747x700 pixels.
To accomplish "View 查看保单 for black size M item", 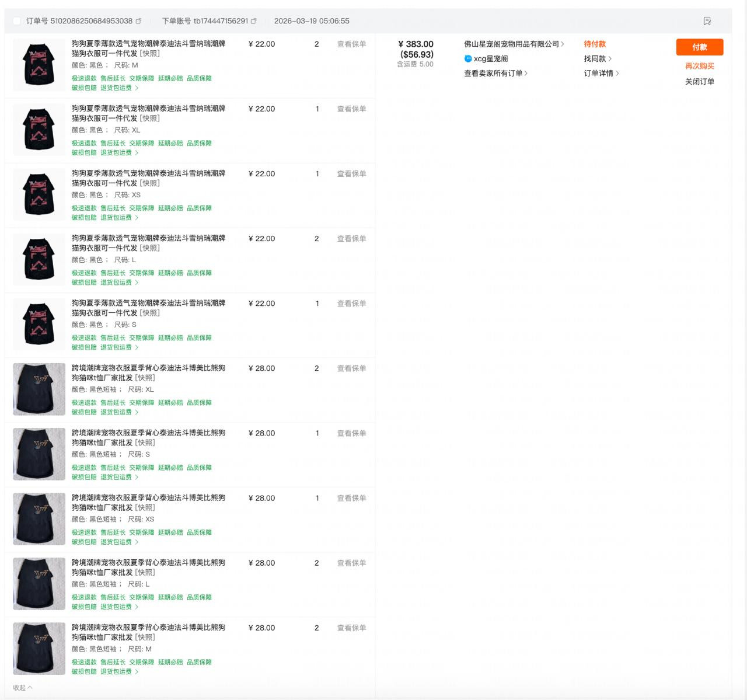I will 351,44.
